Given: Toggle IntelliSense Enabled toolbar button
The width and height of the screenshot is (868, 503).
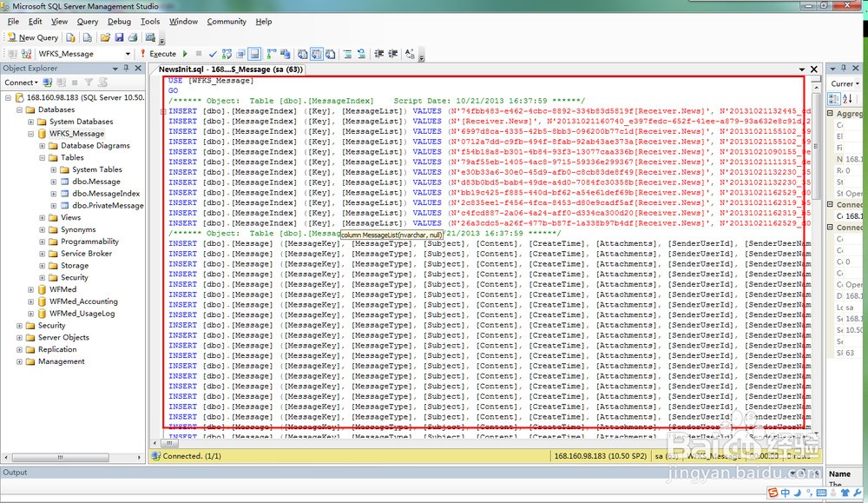Looking at the screenshot, I should click(254, 54).
